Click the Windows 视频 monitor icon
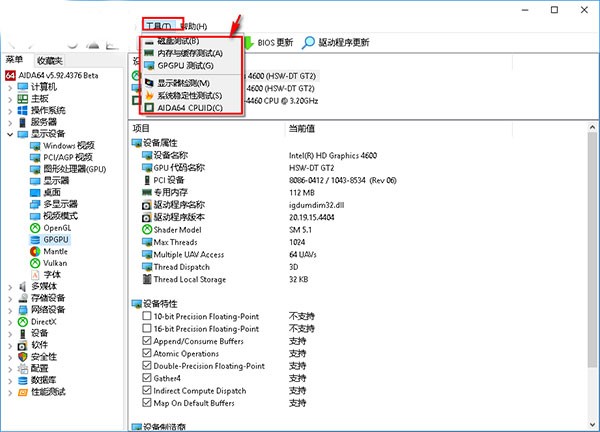The height and width of the screenshot is (432, 600). (x=34, y=145)
